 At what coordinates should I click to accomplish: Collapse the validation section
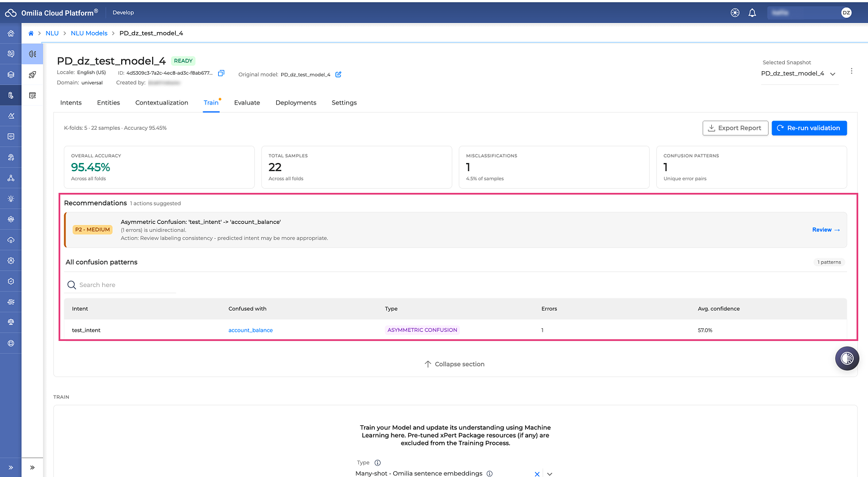(x=454, y=364)
